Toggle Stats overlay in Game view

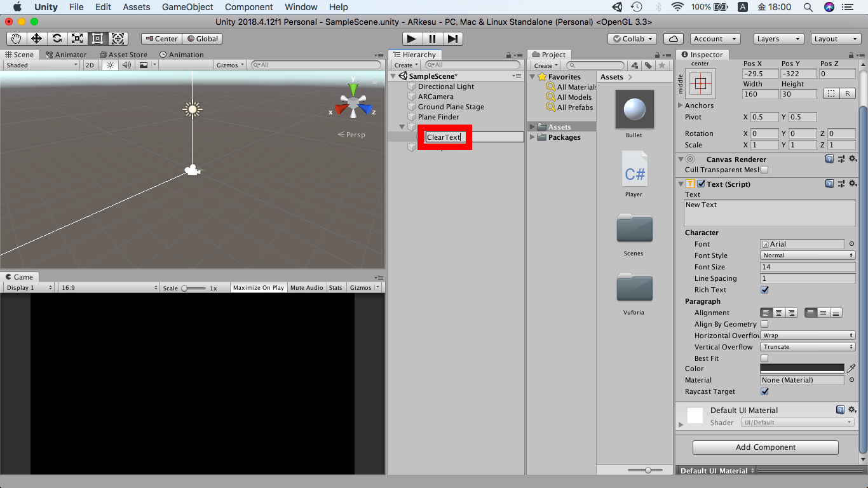pos(336,288)
